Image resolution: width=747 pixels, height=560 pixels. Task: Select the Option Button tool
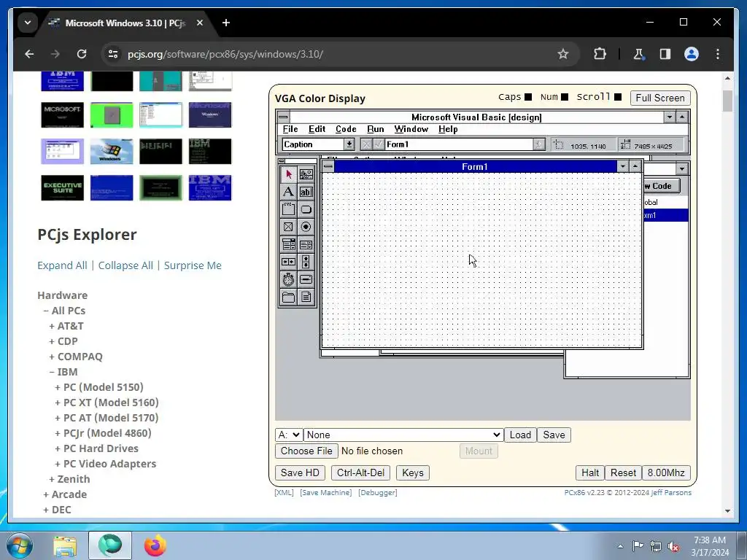pyautogui.click(x=306, y=227)
